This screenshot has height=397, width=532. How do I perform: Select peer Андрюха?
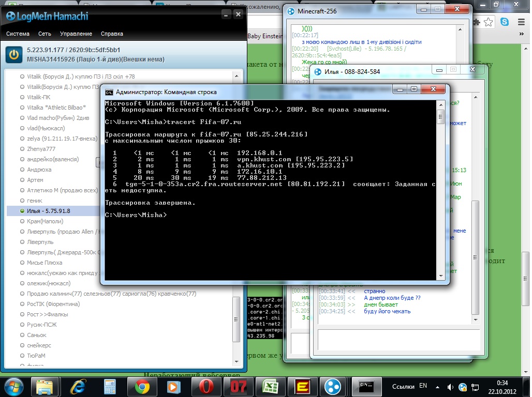(39, 170)
